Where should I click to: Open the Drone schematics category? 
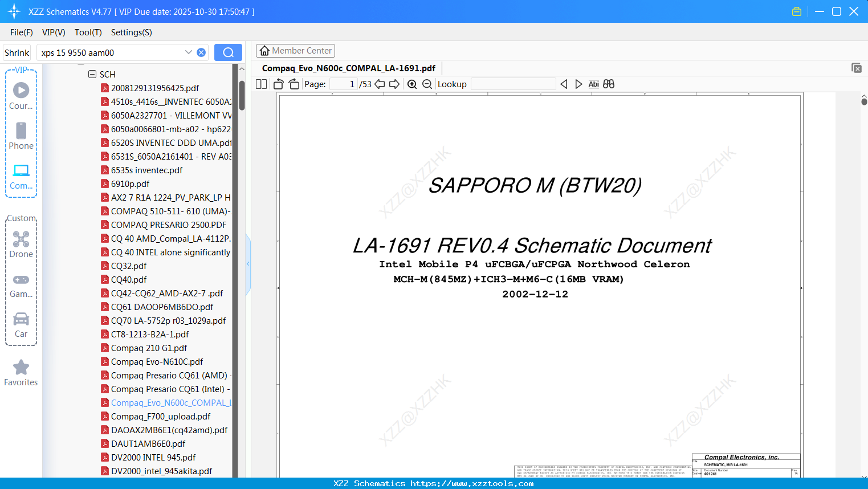click(21, 244)
